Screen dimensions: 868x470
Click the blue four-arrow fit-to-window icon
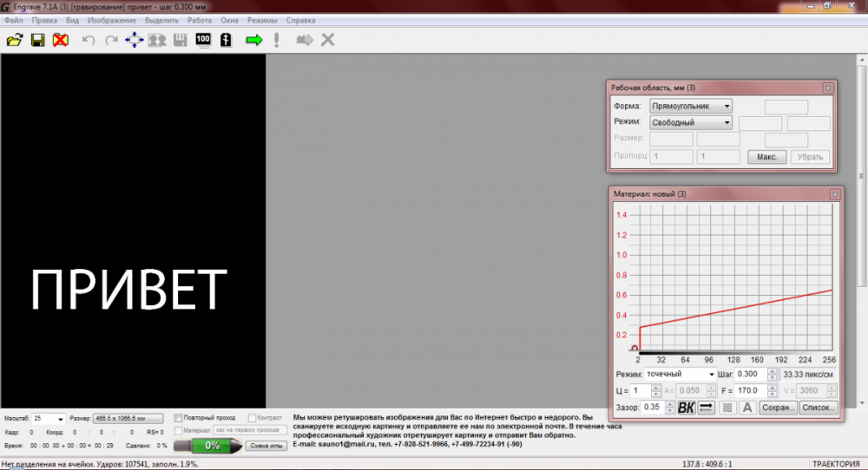pyautogui.click(x=135, y=40)
